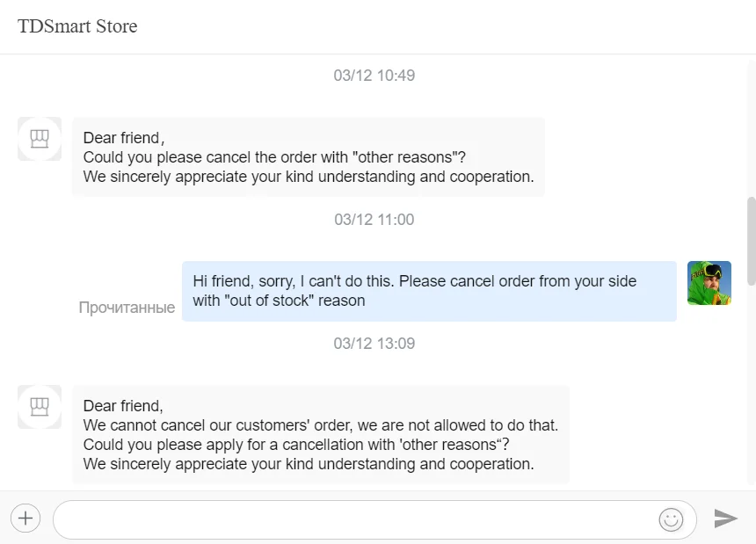Click the chat scrollbar thumb
Image resolution: width=756 pixels, height=544 pixels.
[x=751, y=240]
